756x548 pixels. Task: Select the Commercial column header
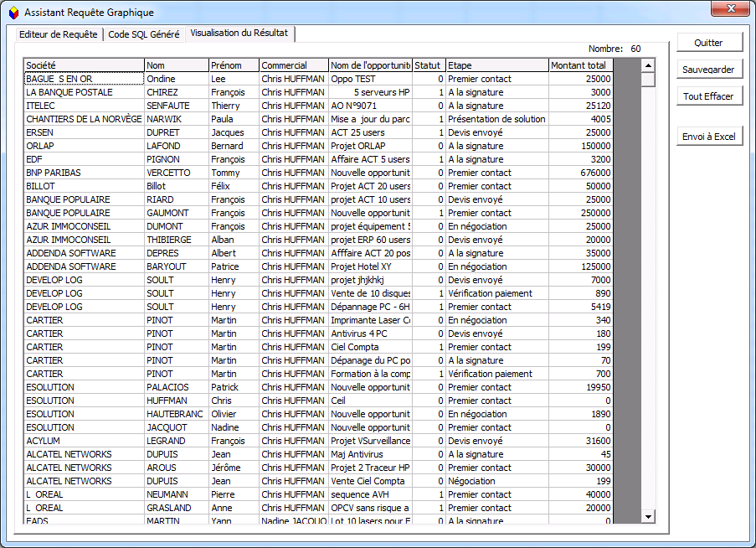293,65
